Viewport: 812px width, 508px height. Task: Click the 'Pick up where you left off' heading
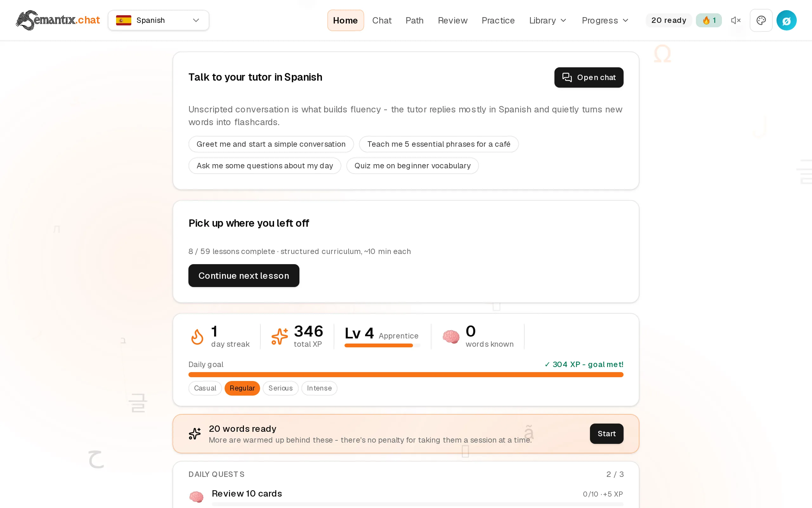(249, 223)
